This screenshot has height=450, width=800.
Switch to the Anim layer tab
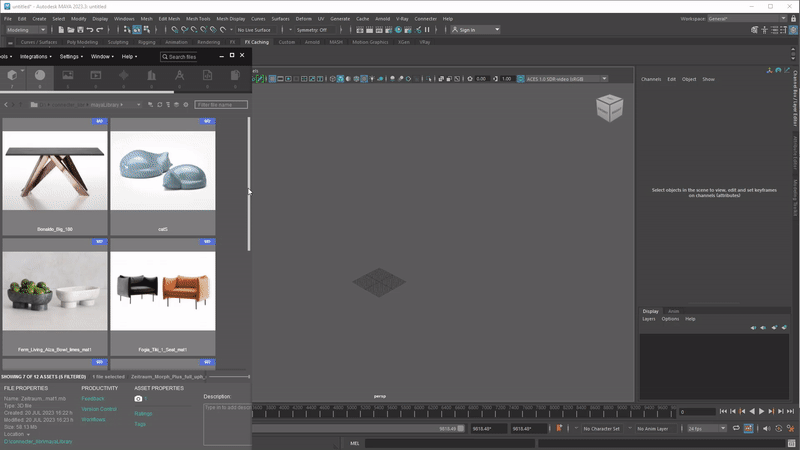point(673,311)
